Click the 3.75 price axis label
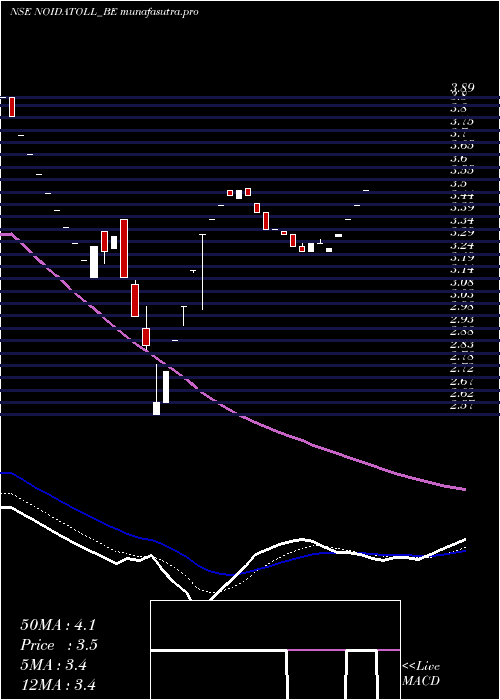500x700 pixels. pos(462,122)
